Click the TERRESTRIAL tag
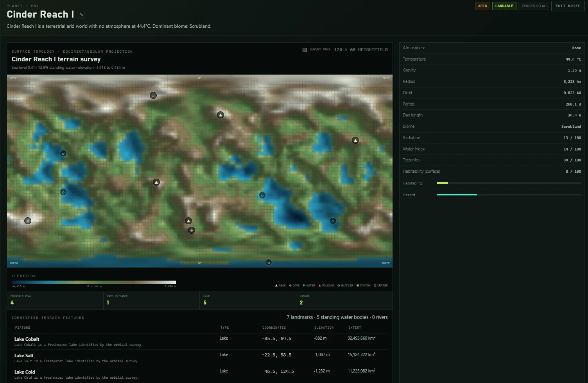Viewport: 588px width, 383px height. pyautogui.click(x=534, y=6)
